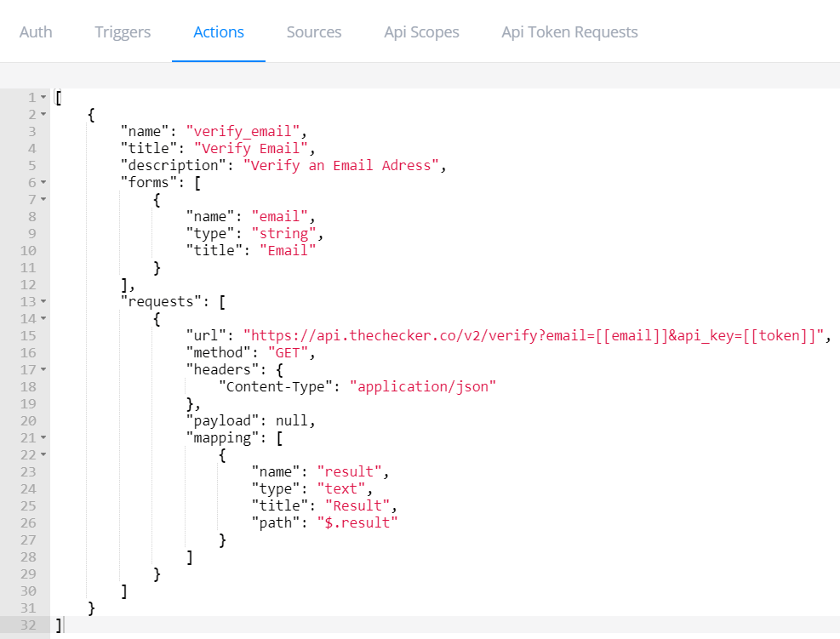
Task: Collapse the "forms" array on line 6
Action: point(43,182)
